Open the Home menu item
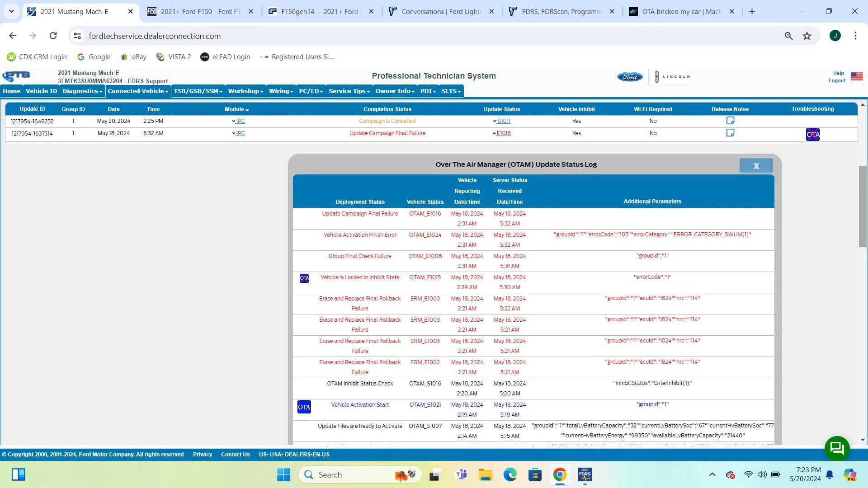 coord(12,91)
